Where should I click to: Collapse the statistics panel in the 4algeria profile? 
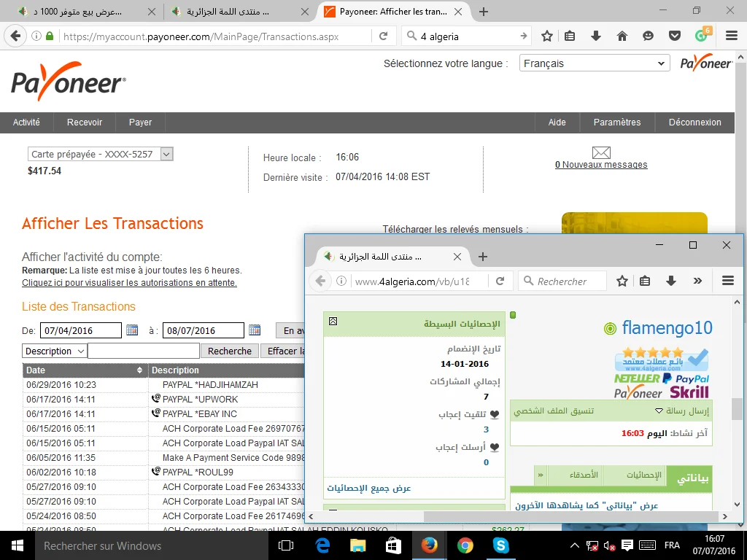coord(333,321)
